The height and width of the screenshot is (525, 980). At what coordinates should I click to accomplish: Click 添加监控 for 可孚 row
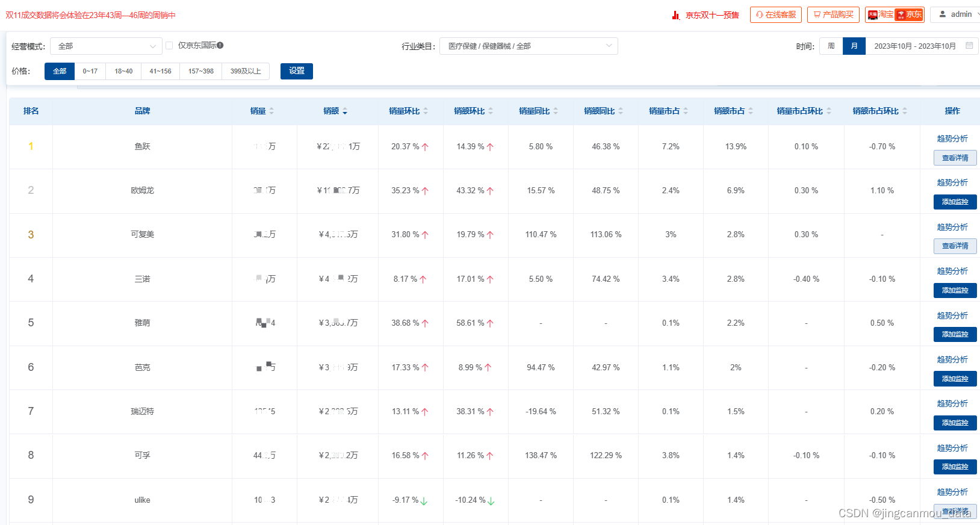pos(955,467)
